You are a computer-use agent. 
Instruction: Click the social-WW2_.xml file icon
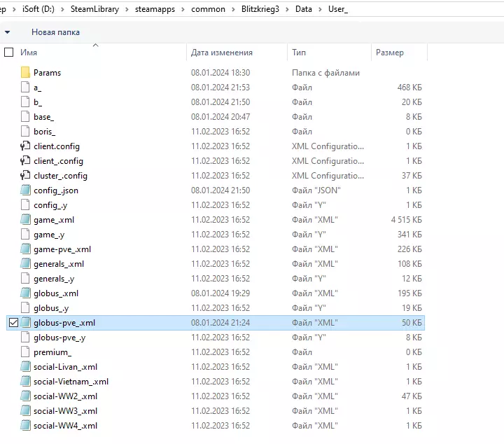pyautogui.click(x=25, y=396)
